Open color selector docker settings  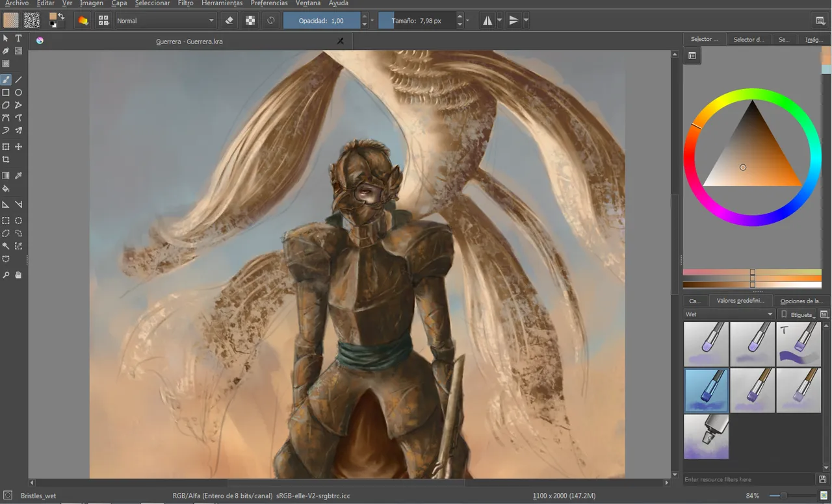pyautogui.click(x=692, y=56)
